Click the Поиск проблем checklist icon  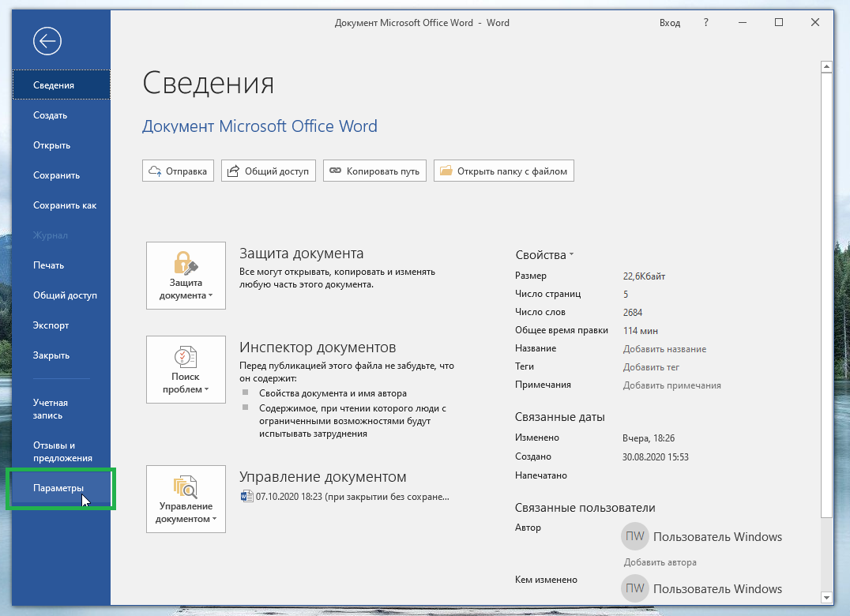(186, 357)
